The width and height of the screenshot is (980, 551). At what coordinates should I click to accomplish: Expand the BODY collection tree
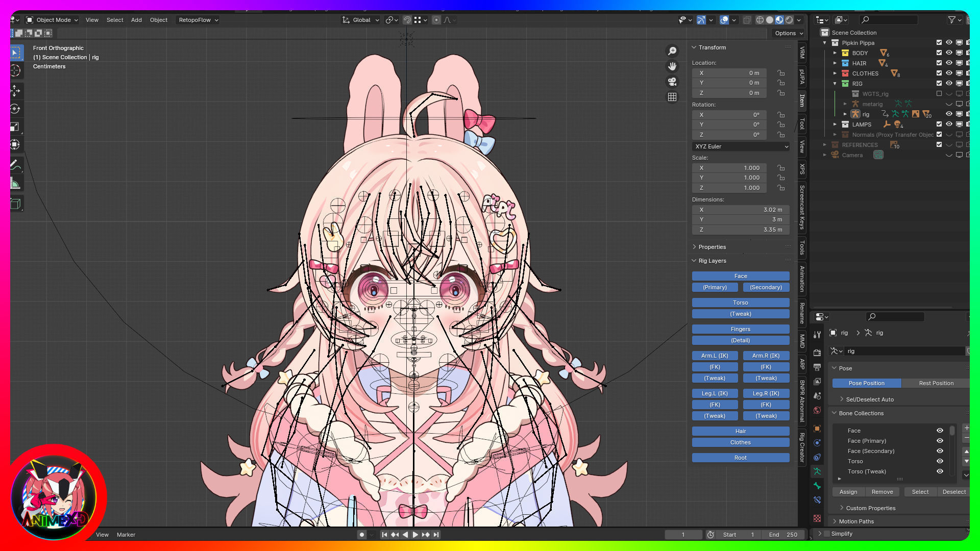pyautogui.click(x=835, y=53)
